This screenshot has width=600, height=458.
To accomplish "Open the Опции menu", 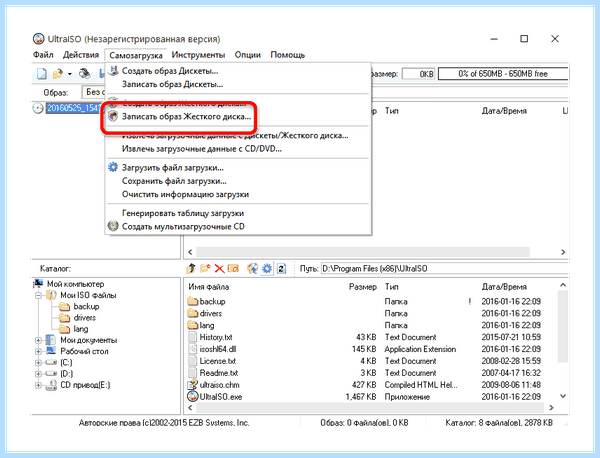I will [248, 55].
